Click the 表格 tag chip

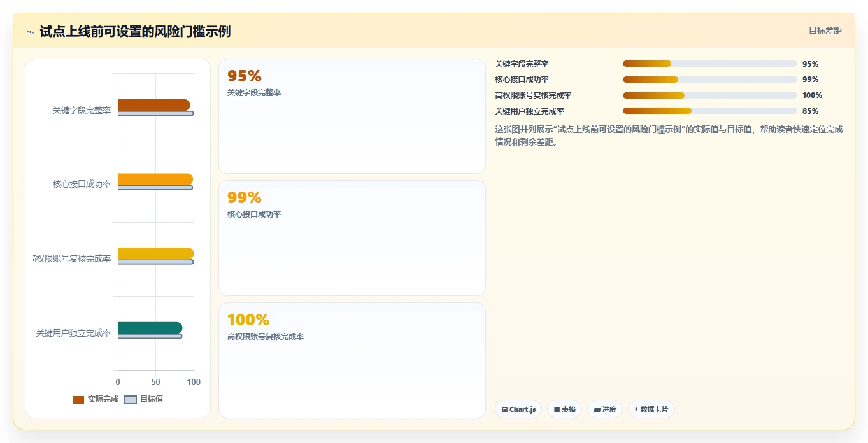tap(564, 409)
